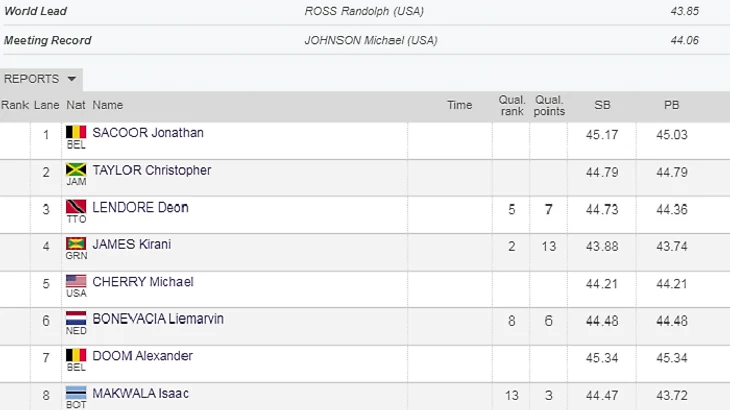Open athlete profile LENDORE Deon
Image resolution: width=730 pixels, height=410 pixels.
[x=140, y=208]
